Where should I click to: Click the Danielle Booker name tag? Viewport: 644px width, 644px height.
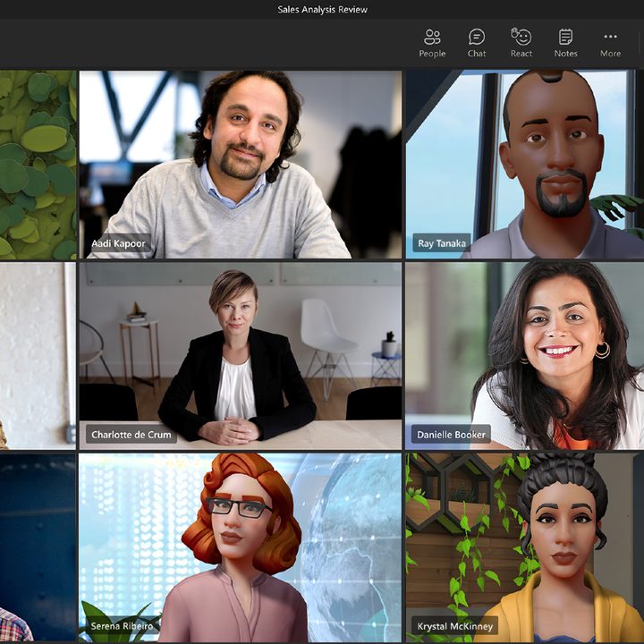(x=452, y=435)
